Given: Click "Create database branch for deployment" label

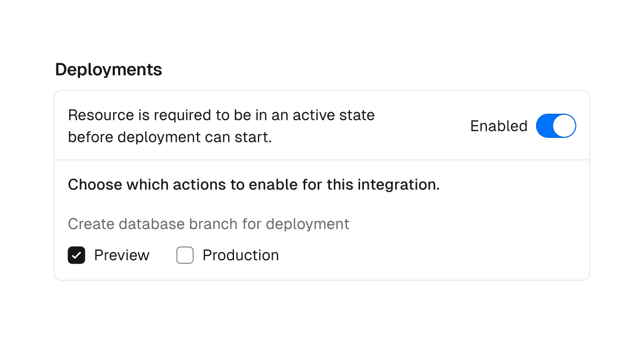Looking at the screenshot, I should point(208,224).
